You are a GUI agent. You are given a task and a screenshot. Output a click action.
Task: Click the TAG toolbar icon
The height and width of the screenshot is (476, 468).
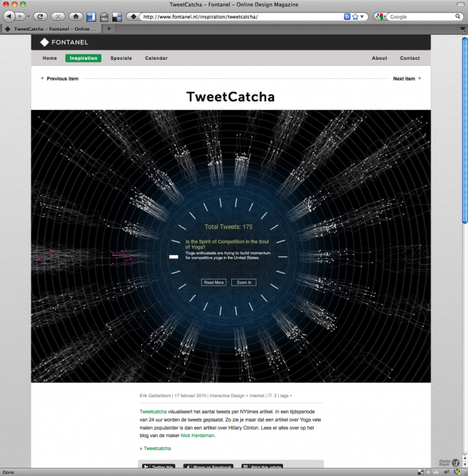(x=104, y=17)
